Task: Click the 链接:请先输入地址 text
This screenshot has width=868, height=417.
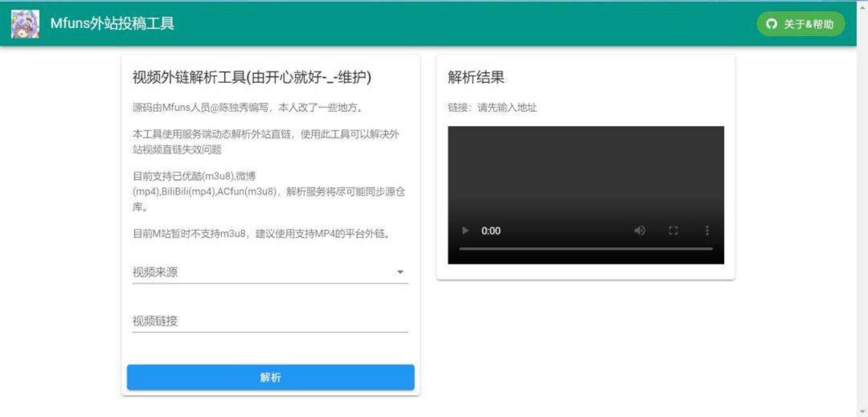Action: [493, 108]
